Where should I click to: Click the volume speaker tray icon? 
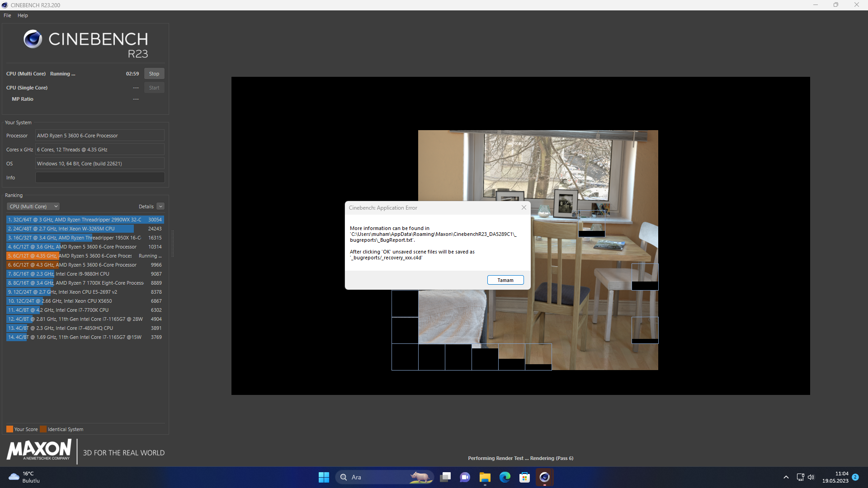coord(811,477)
